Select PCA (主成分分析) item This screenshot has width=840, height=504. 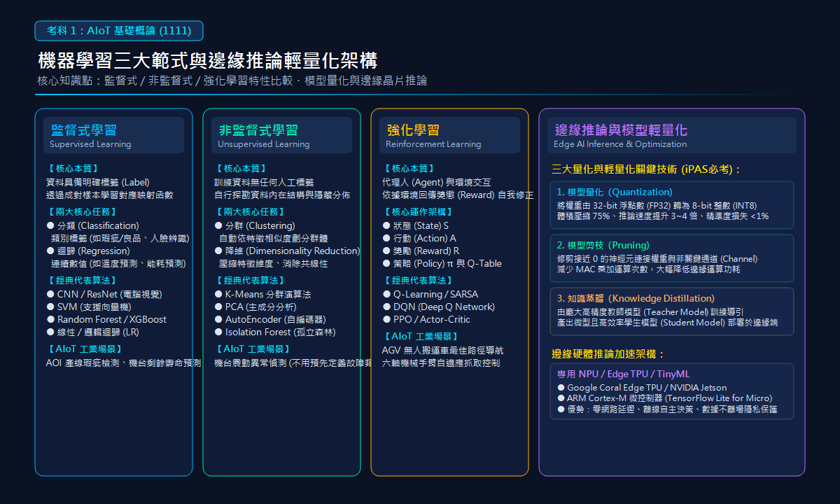point(255,307)
